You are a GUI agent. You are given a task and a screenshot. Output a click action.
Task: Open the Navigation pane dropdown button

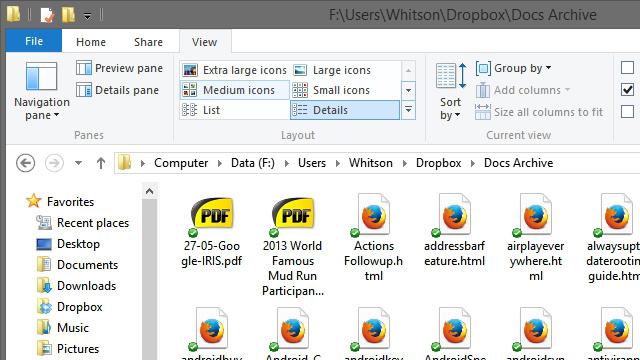pos(42,91)
